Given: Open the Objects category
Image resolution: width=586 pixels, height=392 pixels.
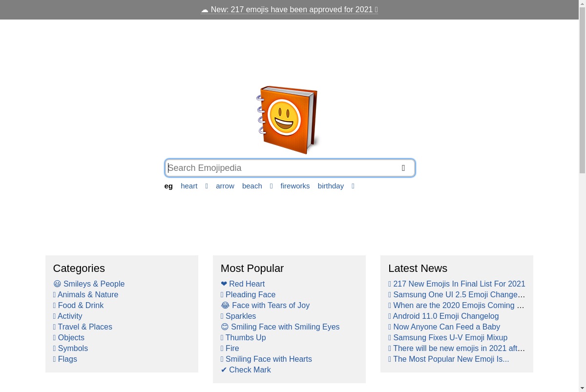Looking at the screenshot, I should point(69,338).
